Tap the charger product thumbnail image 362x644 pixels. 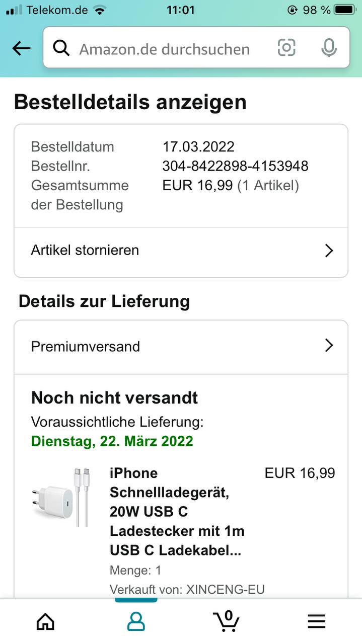60,498
